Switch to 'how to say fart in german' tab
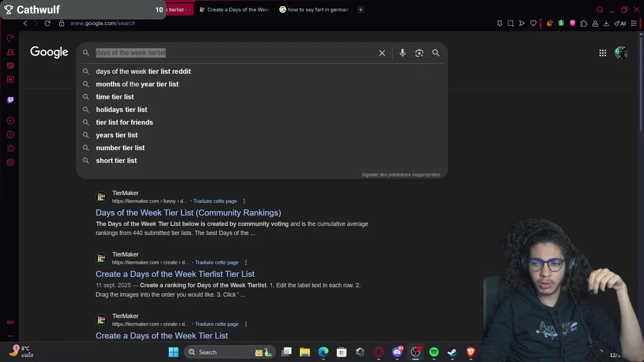The image size is (644, 362). [314, 10]
